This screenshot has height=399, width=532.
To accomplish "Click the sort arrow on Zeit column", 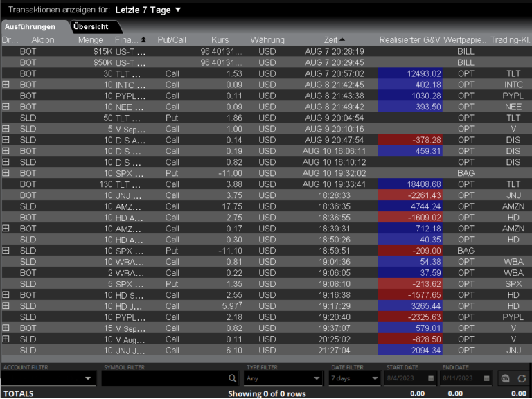I will (342, 39).
